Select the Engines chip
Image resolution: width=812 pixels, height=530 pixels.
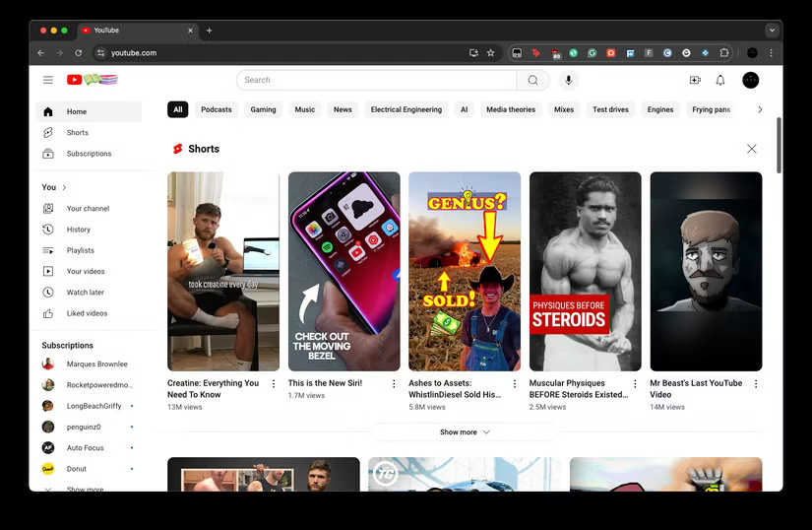point(660,109)
